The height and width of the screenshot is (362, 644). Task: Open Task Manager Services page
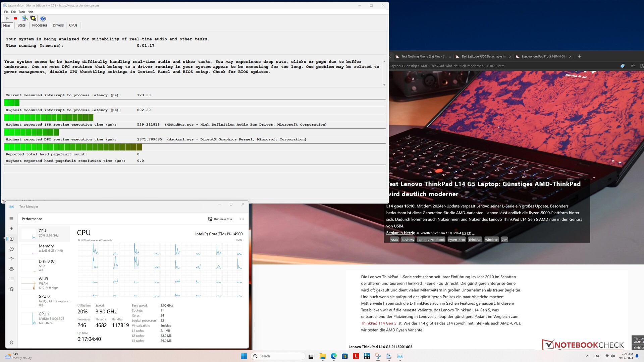click(11, 289)
